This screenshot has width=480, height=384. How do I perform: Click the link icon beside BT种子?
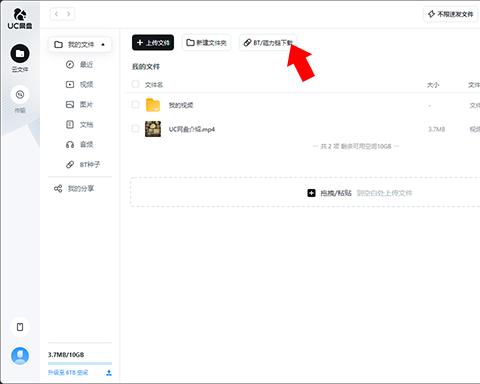(70, 165)
